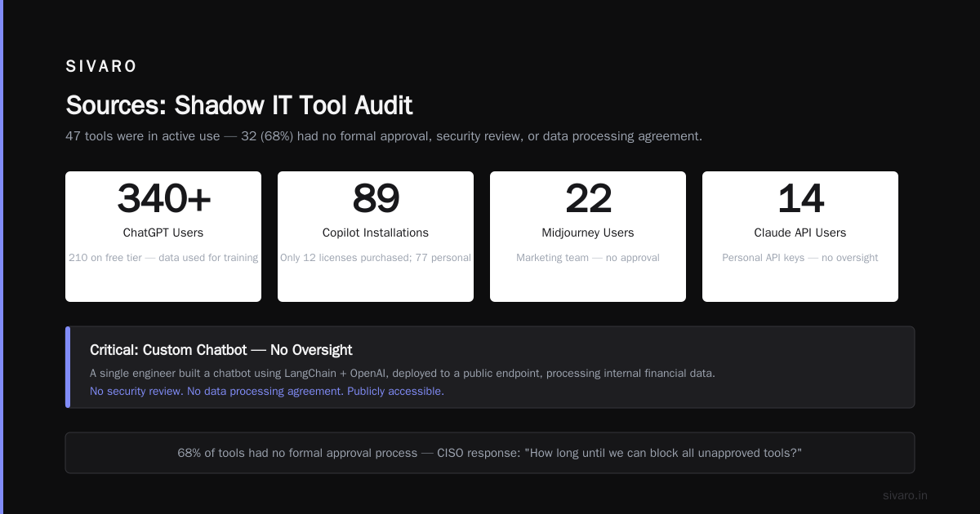
Task: Click the '340+' statistic
Action: coord(163,198)
